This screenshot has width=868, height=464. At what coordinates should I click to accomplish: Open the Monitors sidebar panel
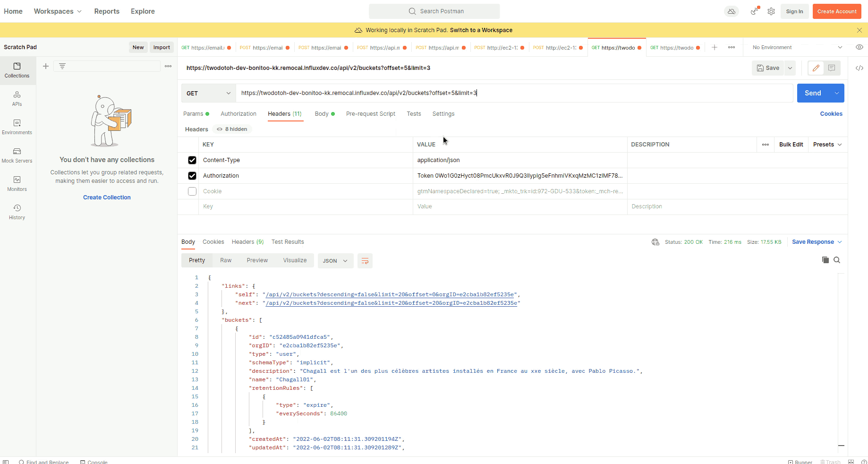tap(17, 184)
